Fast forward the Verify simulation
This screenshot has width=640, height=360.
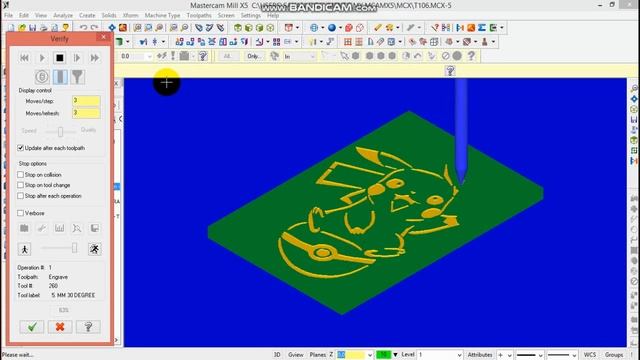95,58
